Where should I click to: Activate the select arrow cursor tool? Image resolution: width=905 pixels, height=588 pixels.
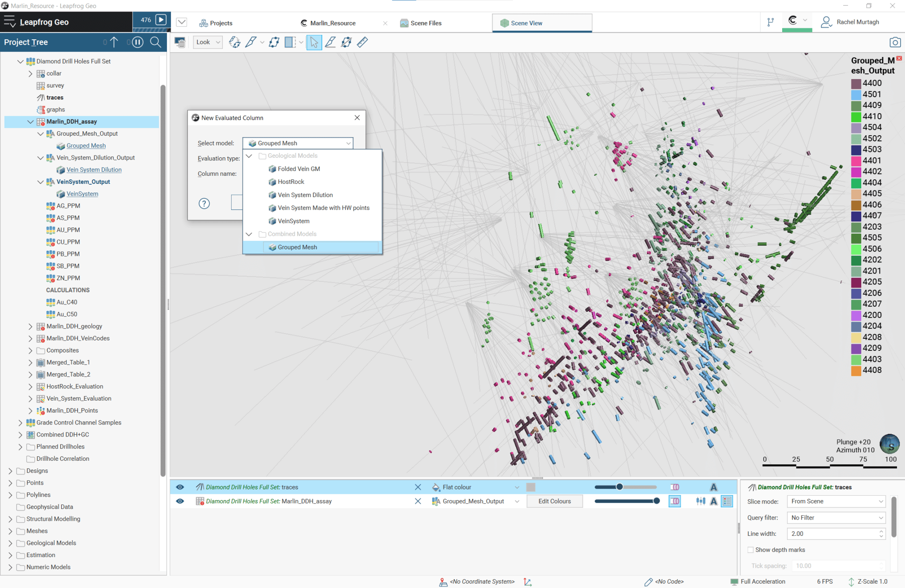[314, 42]
